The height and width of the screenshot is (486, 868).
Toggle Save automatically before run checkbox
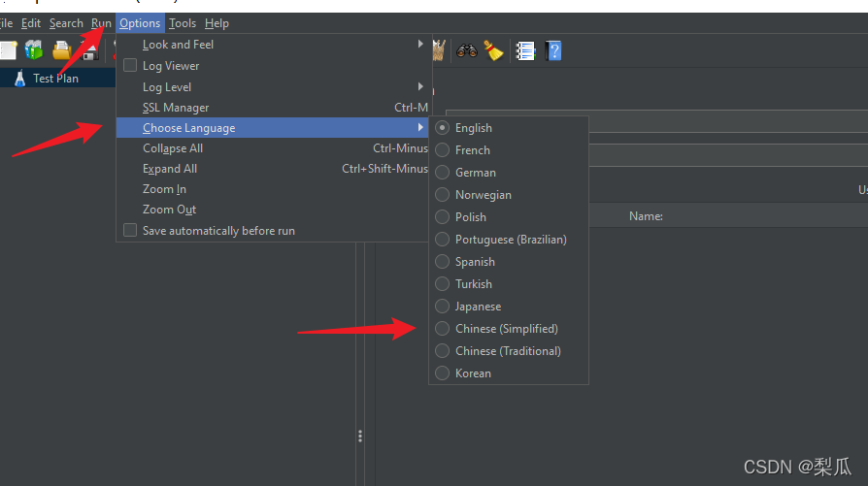click(x=130, y=230)
